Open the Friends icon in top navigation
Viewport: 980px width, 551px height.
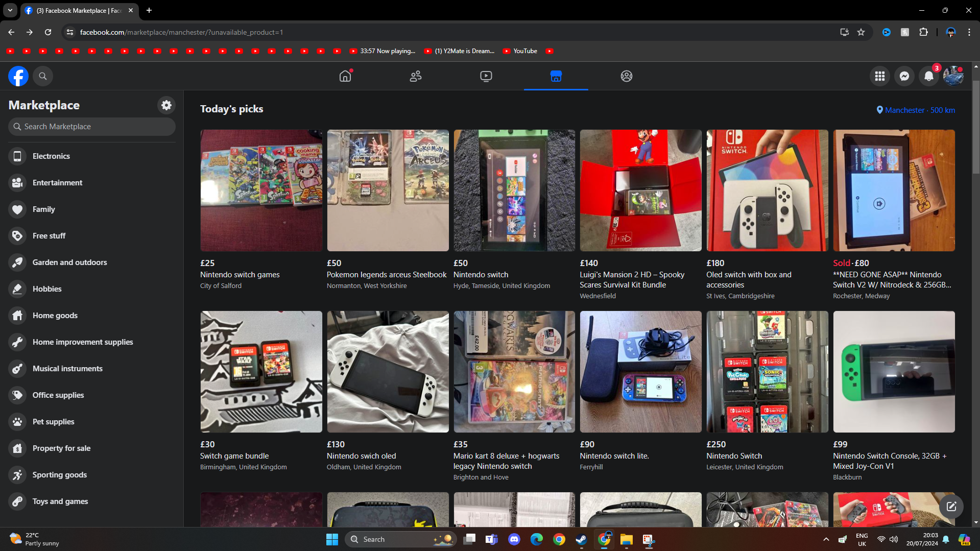pos(415,76)
